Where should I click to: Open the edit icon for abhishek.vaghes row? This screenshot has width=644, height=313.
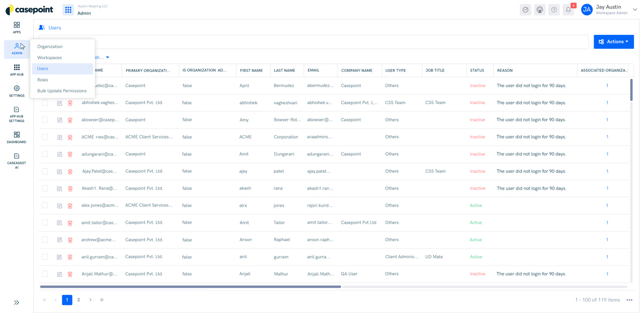(x=59, y=103)
